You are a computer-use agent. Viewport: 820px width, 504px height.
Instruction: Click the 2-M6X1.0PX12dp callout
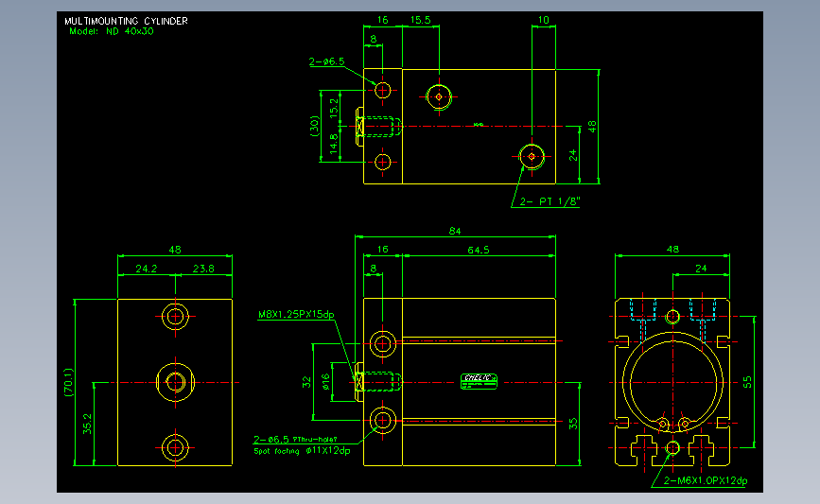coord(706,480)
